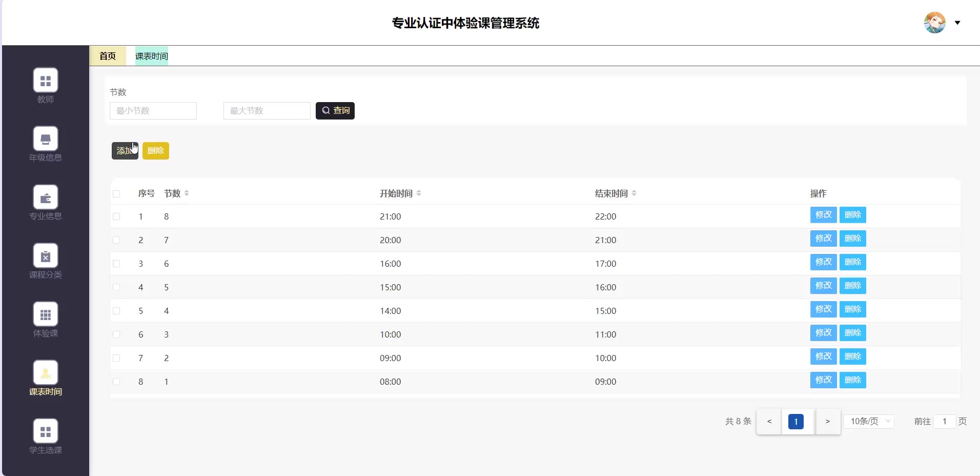Check the row starting at 14:00
This screenshot has width=980, height=476.
click(116, 311)
